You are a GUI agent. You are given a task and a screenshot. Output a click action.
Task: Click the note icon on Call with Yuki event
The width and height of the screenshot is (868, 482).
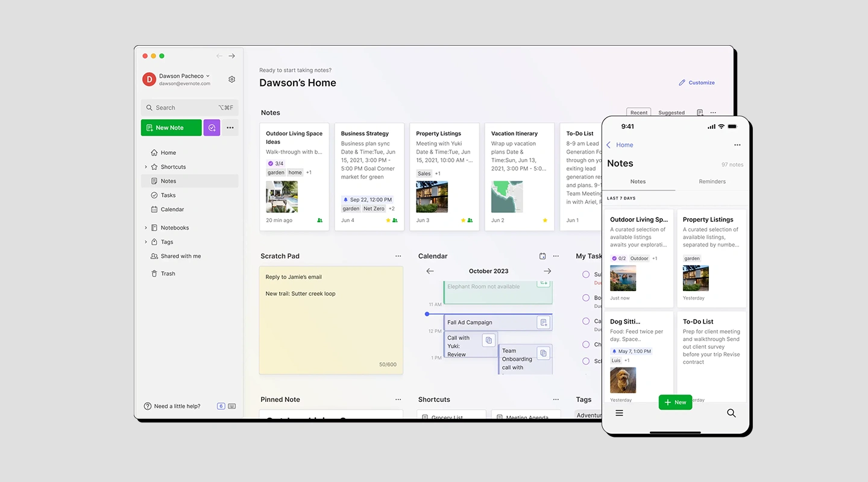[x=489, y=340]
